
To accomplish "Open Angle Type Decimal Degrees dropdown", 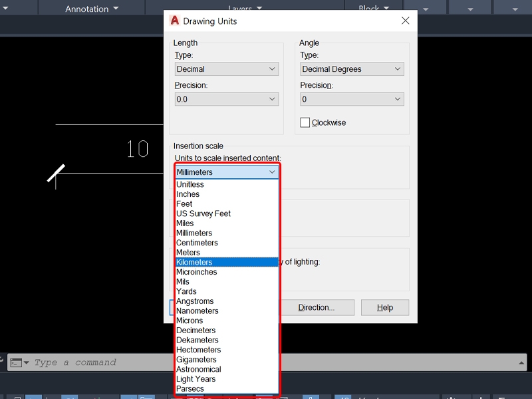I will click(352, 69).
